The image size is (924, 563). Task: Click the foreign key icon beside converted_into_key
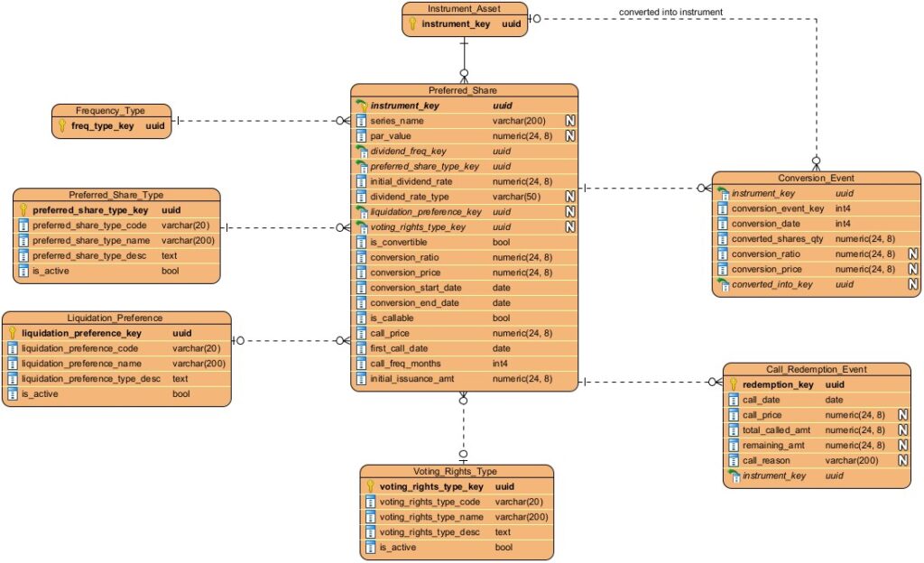[x=723, y=284]
